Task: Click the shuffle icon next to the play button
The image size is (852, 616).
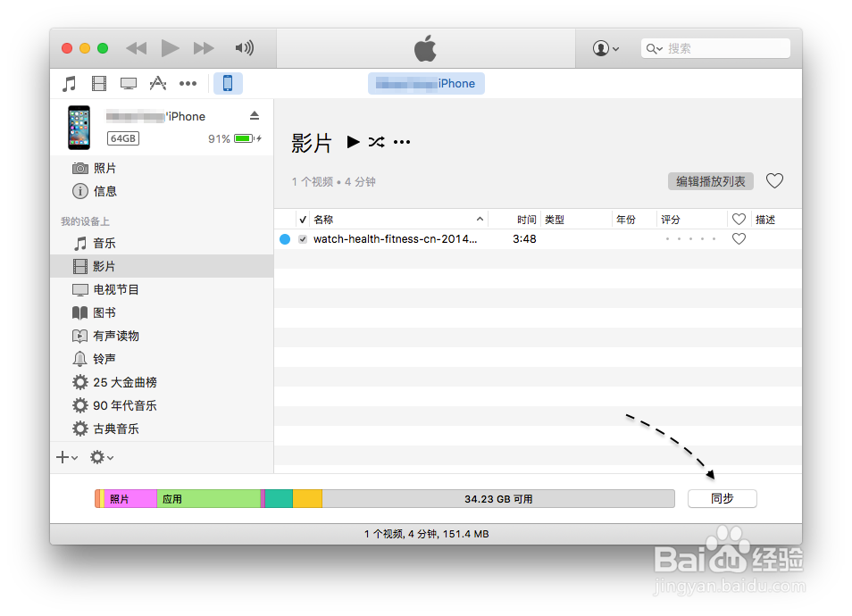Action: (376, 142)
